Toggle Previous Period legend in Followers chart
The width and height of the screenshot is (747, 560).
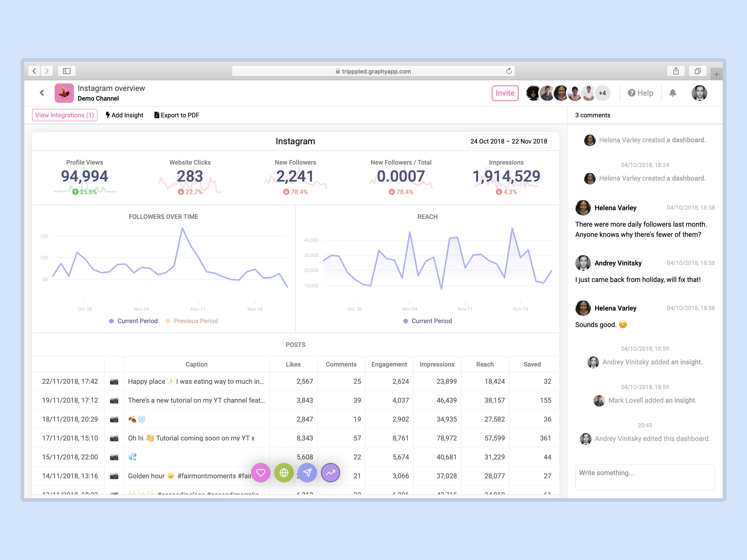[x=192, y=321]
